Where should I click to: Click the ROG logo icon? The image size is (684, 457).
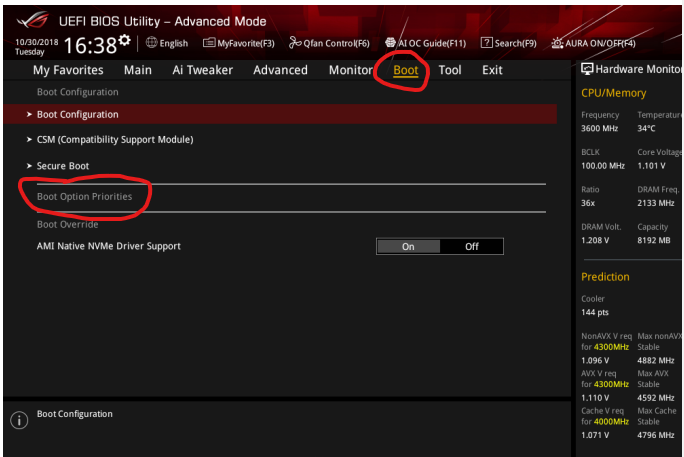coord(33,20)
